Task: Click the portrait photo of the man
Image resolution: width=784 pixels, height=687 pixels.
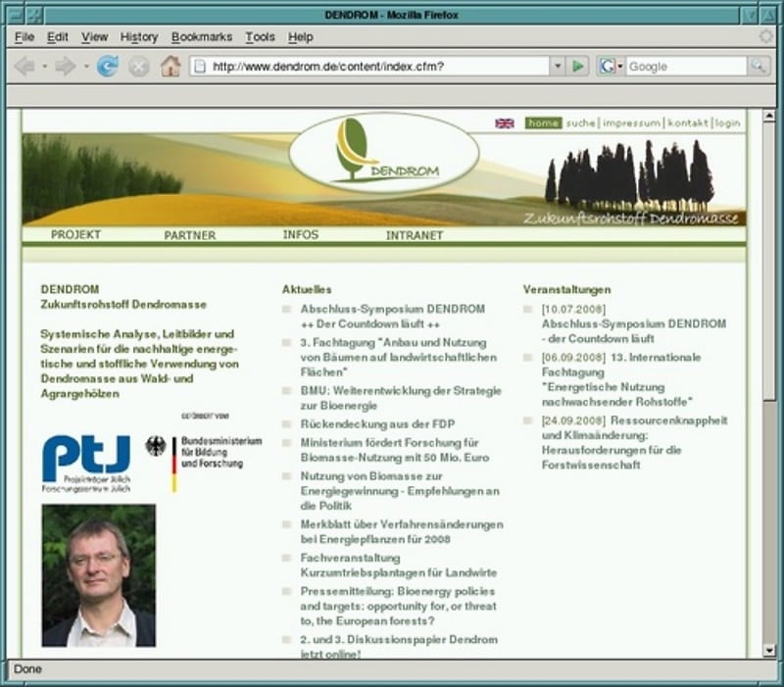Action: click(x=99, y=575)
